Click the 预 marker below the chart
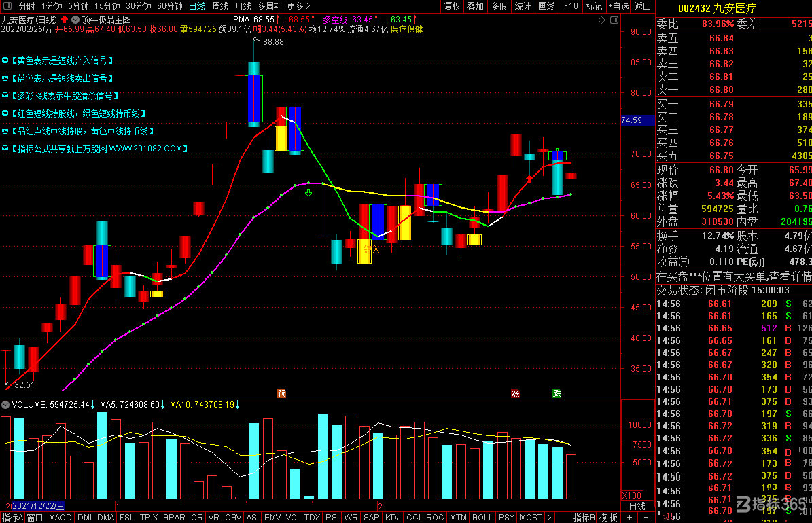The image size is (812, 523). point(282,393)
